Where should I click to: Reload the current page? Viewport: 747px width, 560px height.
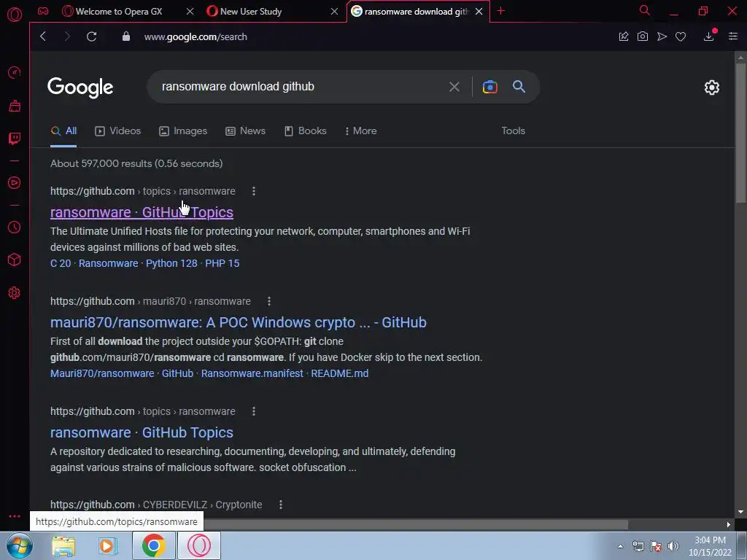(x=91, y=36)
